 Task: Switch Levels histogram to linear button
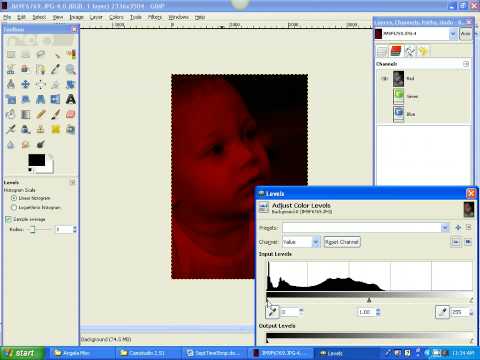pyautogui.click(x=456, y=242)
